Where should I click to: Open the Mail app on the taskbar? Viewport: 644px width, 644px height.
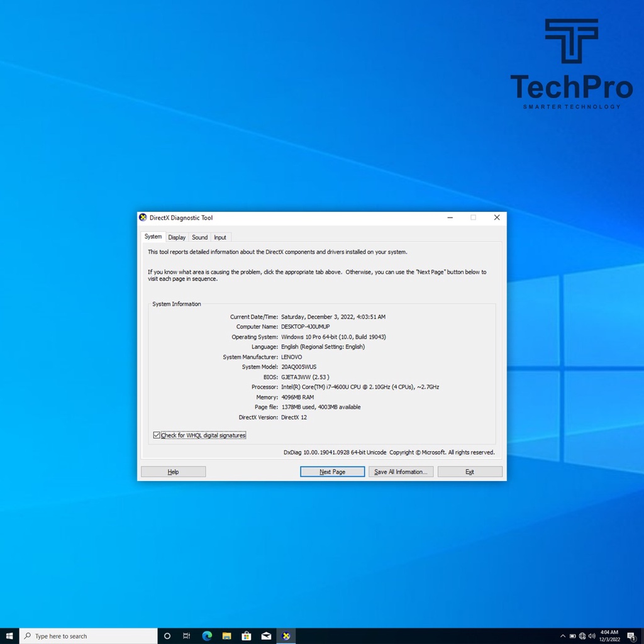[266, 636]
